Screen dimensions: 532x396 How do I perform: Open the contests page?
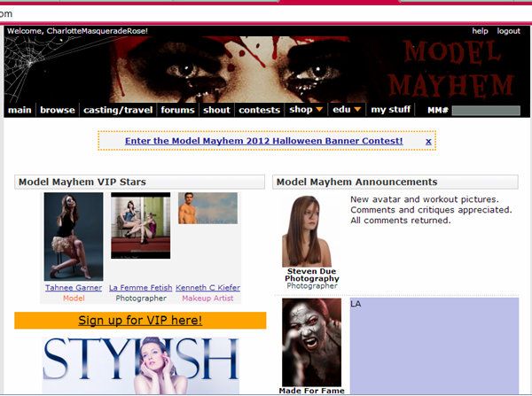click(259, 110)
